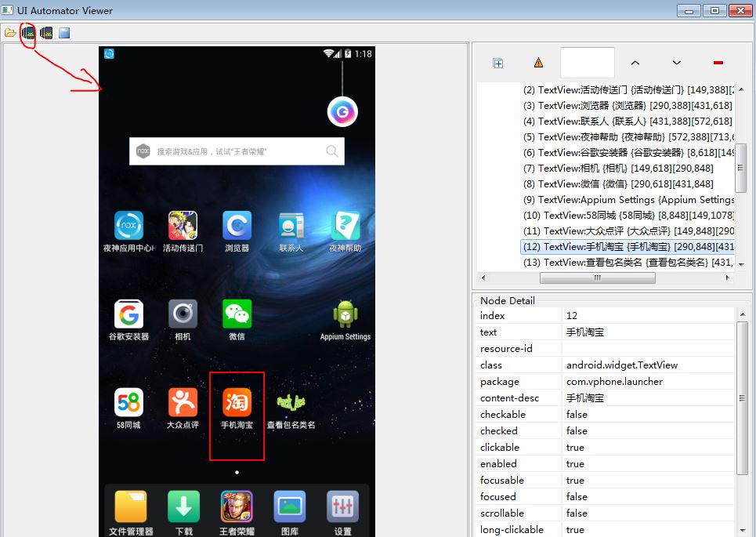756x537 pixels.
Task: Select tree node (6) TextView:谷歌安装器
Action: [x=628, y=152]
